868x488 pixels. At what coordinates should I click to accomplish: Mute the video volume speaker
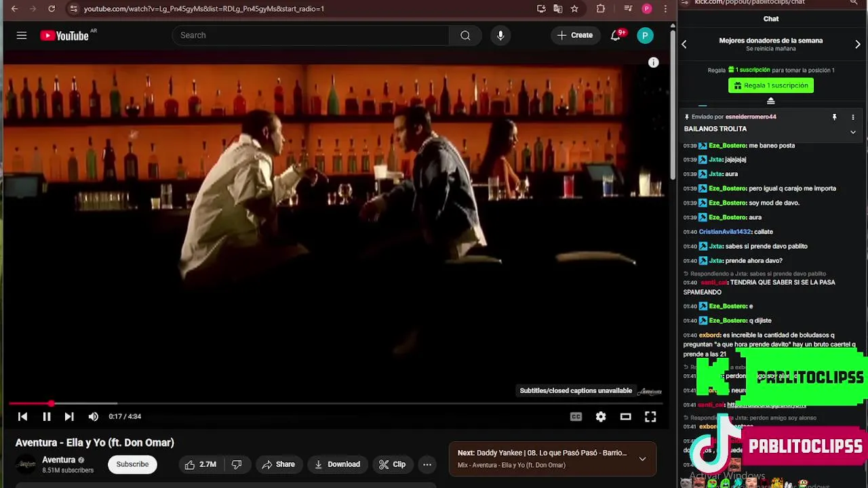94,417
